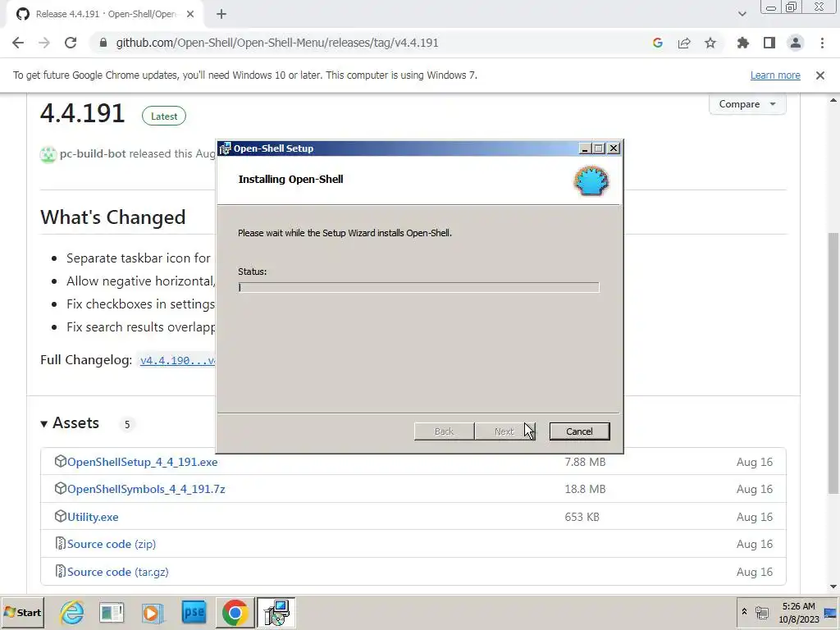The image size is (840, 630).
Task: Click the Google icon in address bar
Action: (658, 43)
